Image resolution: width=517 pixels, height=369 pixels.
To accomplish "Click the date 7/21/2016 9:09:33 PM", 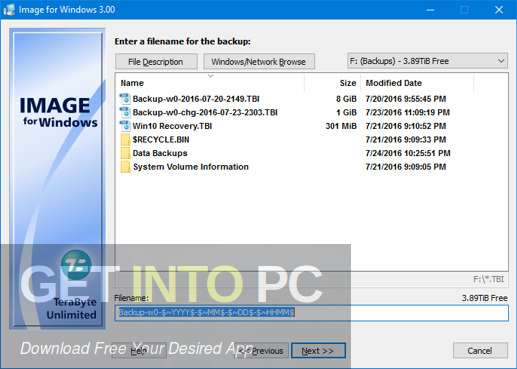I will [x=406, y=140].
